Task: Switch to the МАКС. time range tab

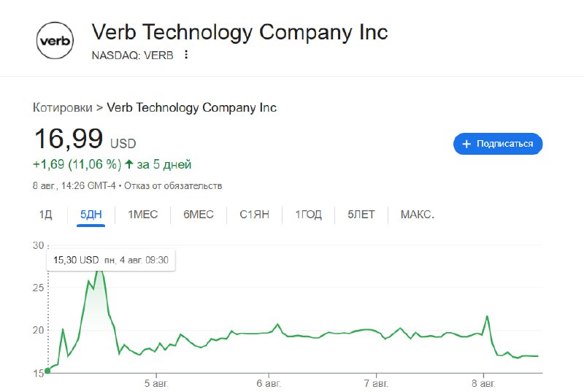Action: (x=417, y=215)
